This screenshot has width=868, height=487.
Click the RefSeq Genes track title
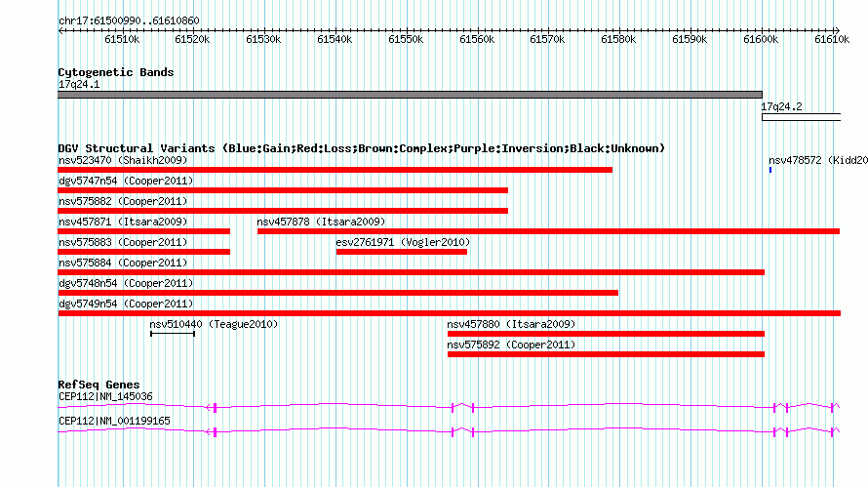pyautogui.click(x=99, y=385)
